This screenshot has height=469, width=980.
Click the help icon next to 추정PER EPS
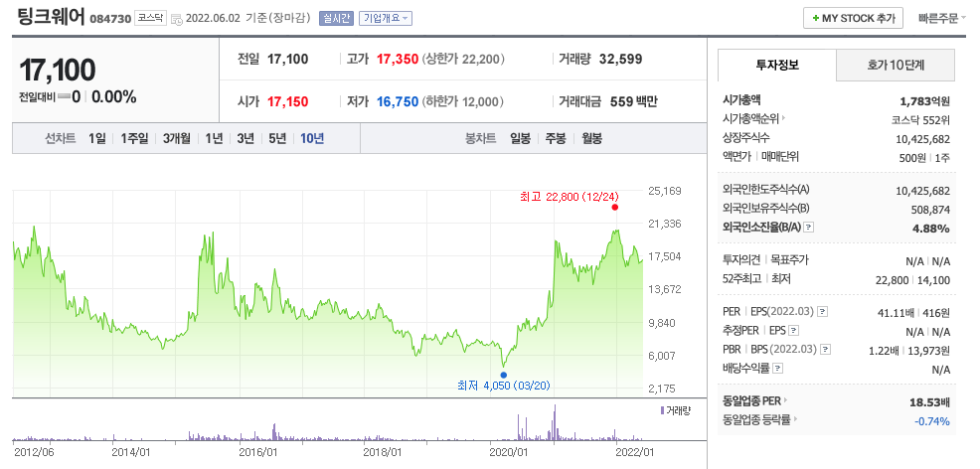tap(794, 330)
